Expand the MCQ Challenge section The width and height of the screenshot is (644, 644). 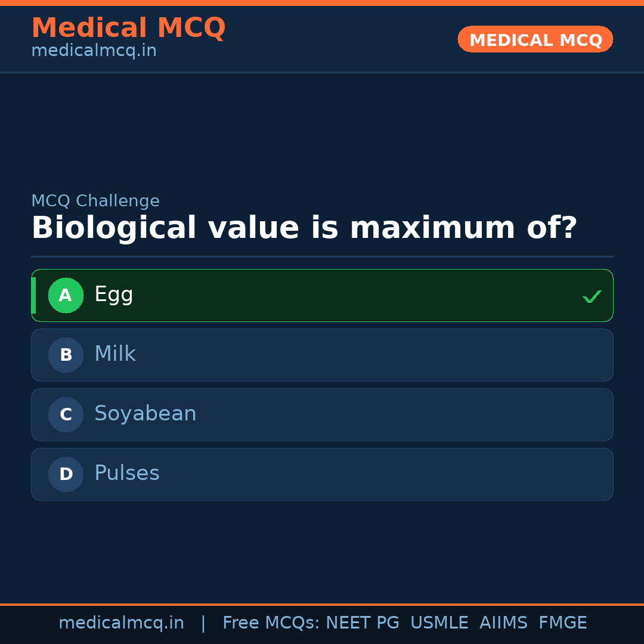pyautogui.click(x=95, y=200)
